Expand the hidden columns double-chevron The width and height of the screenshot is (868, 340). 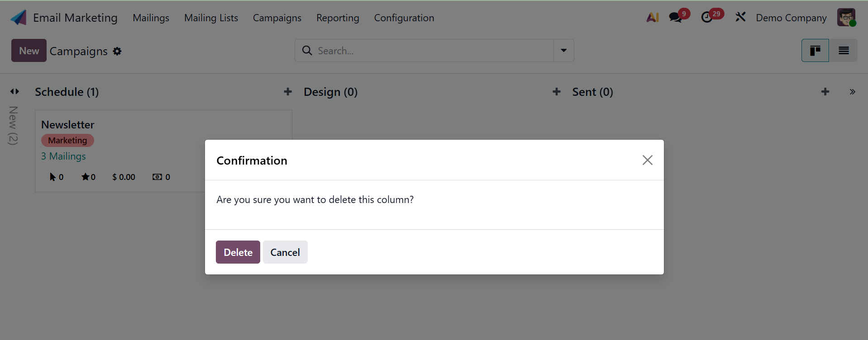[852, 92]
